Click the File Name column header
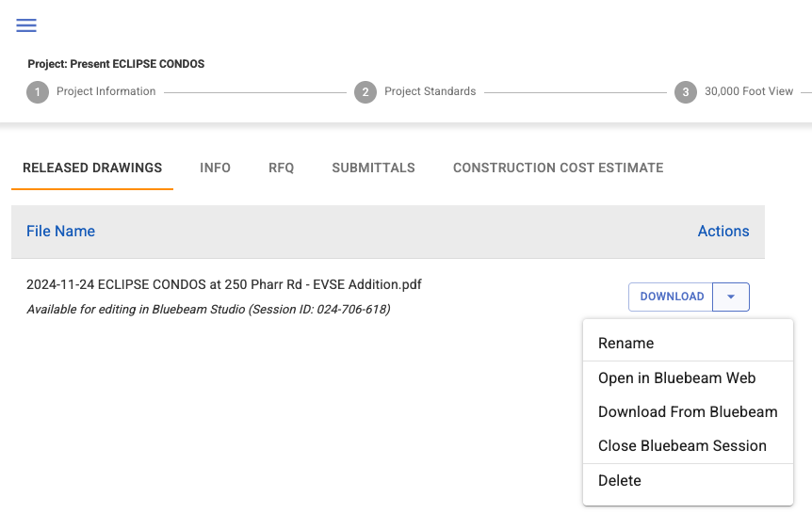This screenshot has height=530, width=812. coord(60,232)
